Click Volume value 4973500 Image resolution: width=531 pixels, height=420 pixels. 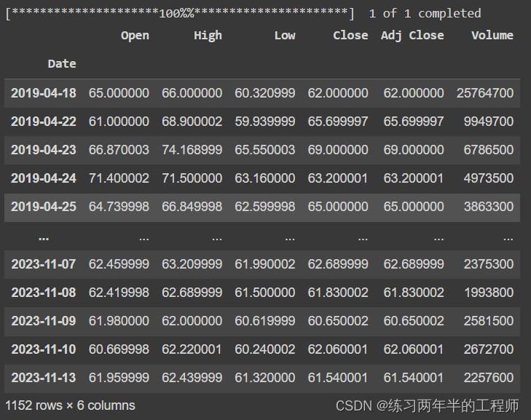[x=489, y=178]
